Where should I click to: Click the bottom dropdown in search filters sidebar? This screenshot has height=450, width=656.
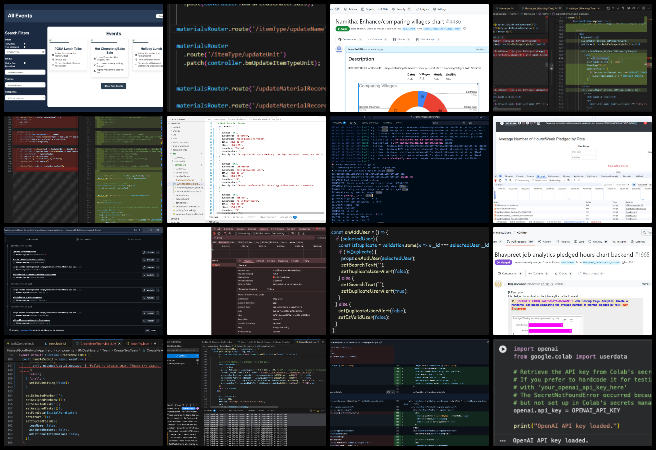coord(25,98)
